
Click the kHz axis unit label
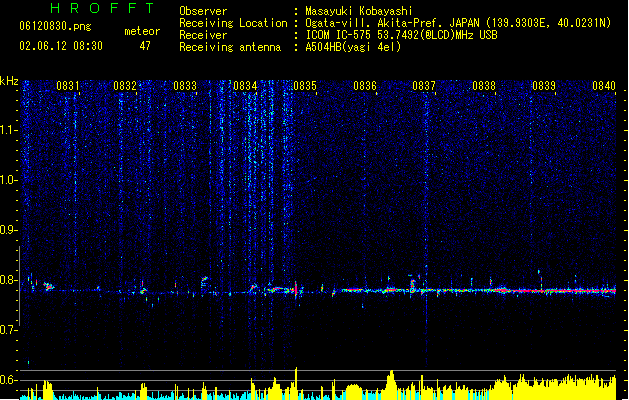pyautogui.click(x=9, y=81)
